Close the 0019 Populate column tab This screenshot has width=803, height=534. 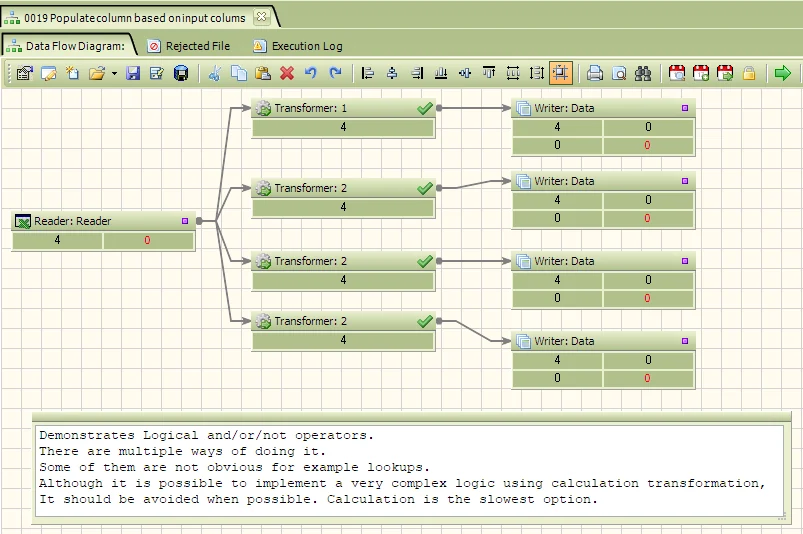261,16
